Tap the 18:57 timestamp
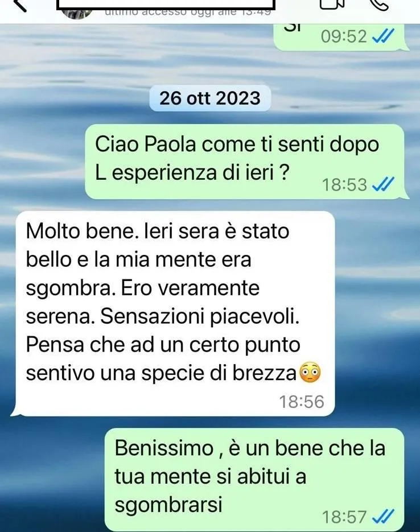 click(344, 517)
